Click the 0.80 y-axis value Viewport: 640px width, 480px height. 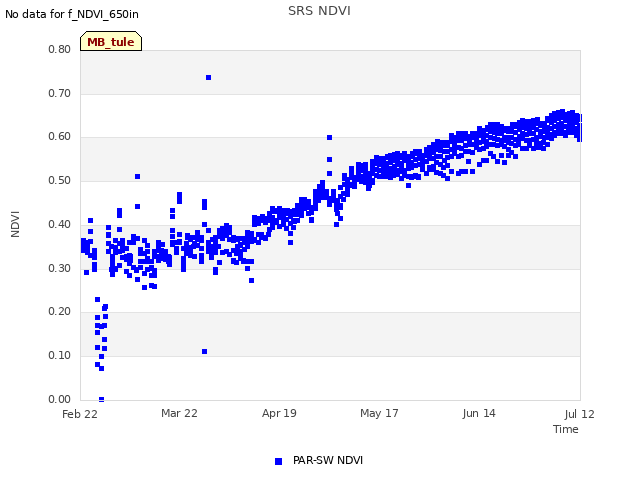tap(60, 49)
